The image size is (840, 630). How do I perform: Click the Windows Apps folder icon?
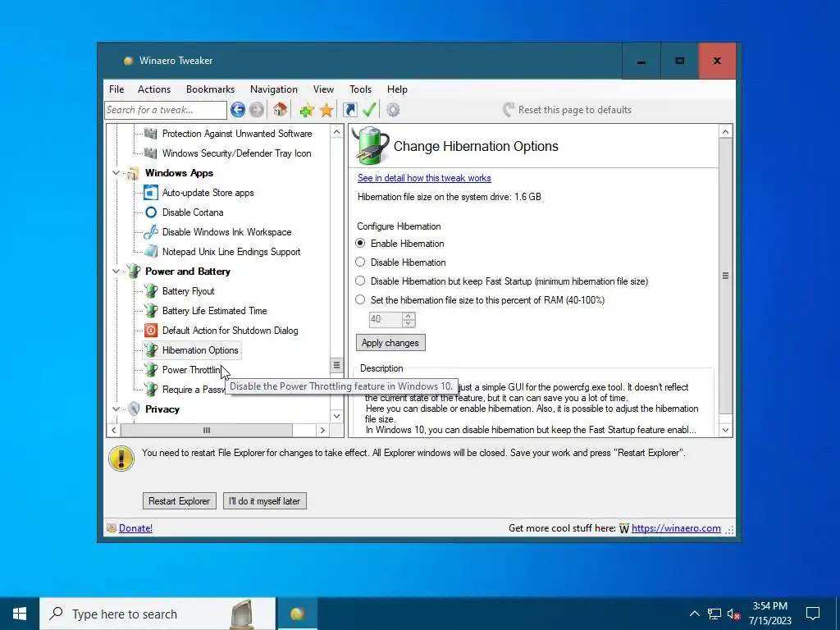(x=132, y=174)
